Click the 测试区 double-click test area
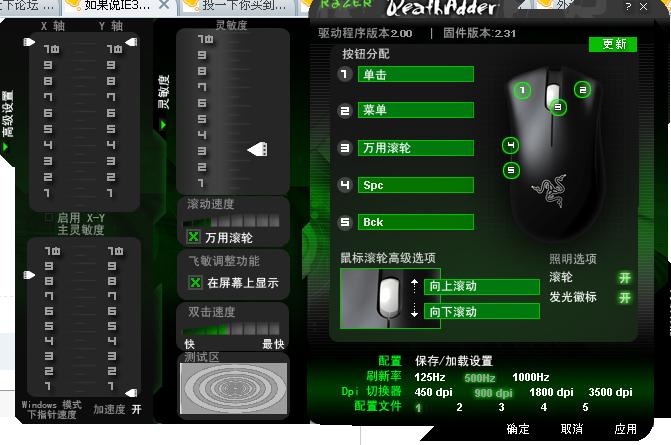The image size is (671, 445). click(234, 388)
